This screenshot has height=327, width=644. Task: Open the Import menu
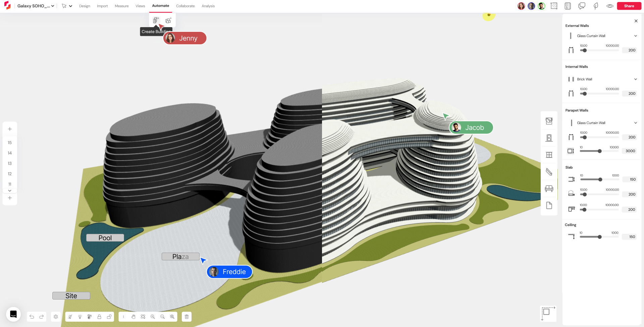(102, 6)
